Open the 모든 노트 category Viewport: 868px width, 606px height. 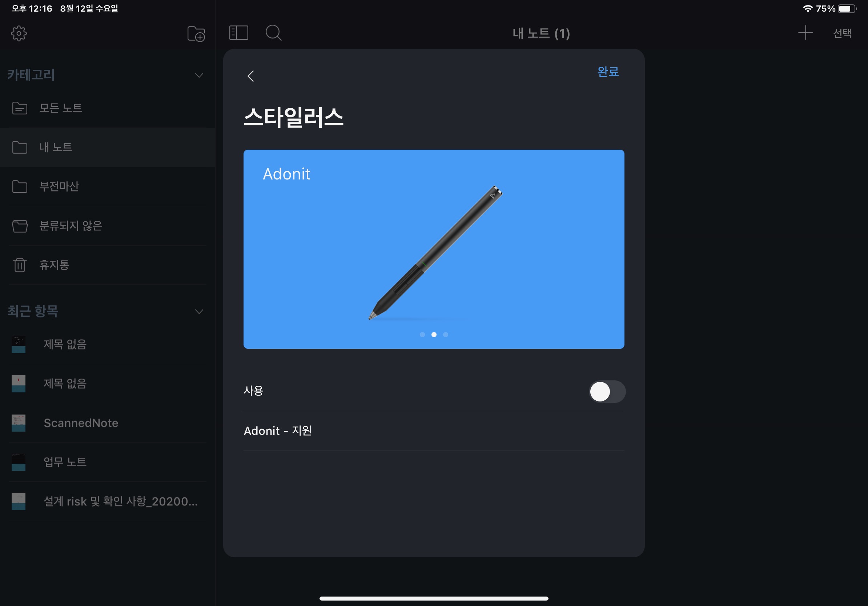tap(60, 108)
